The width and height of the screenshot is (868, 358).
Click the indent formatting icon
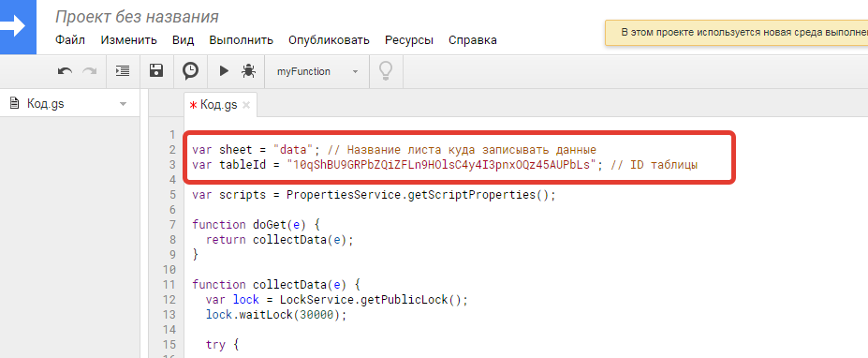(x=123, y=71)
